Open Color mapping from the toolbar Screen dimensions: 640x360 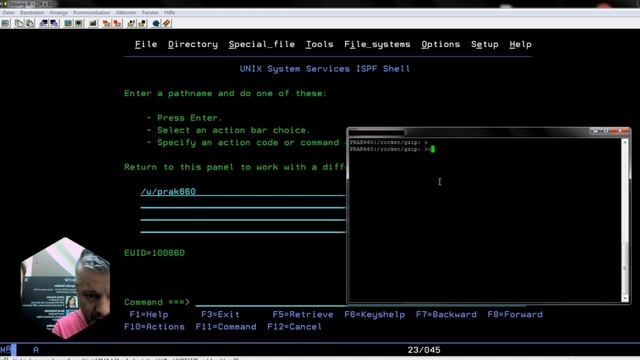point(78,23)
